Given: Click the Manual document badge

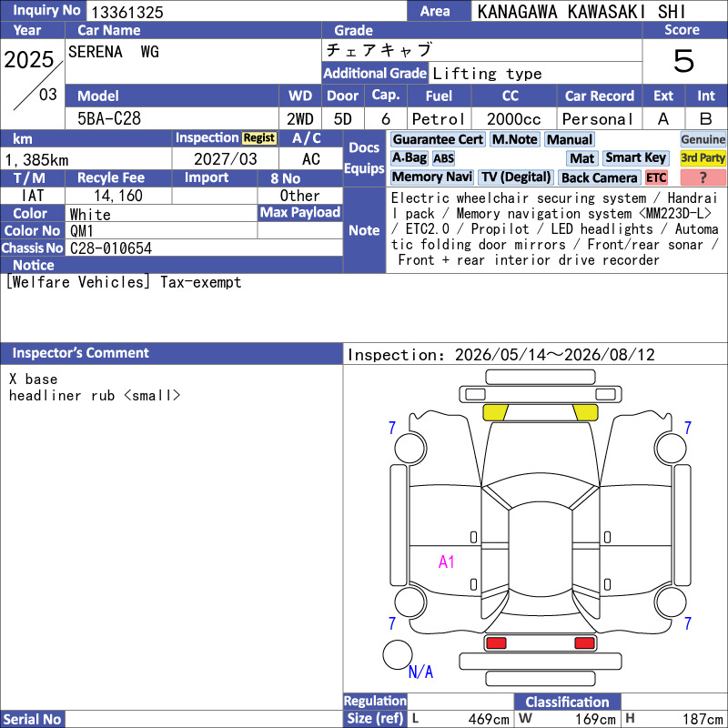Looking at the screenshot, I should click(x=570, y=139).
